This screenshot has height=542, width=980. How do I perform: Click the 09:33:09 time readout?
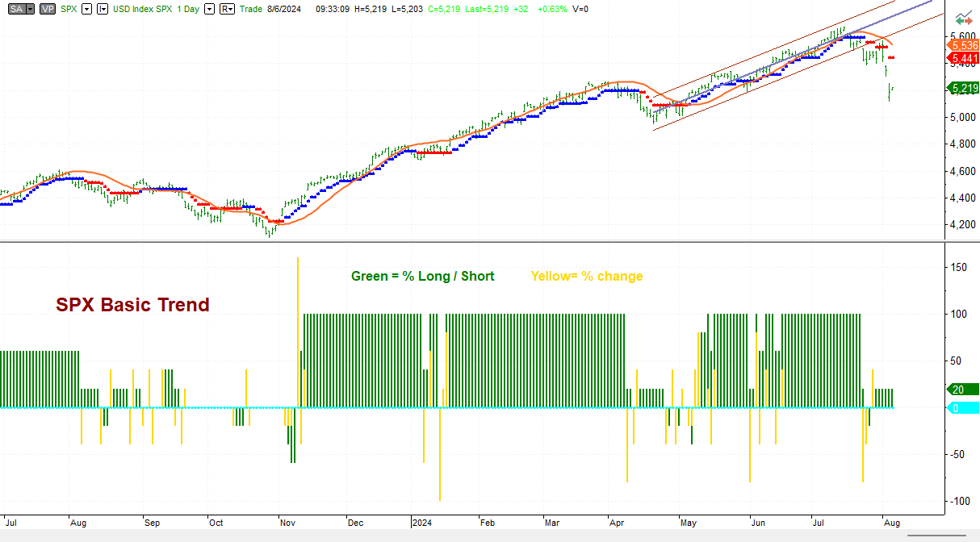point(332,9)
